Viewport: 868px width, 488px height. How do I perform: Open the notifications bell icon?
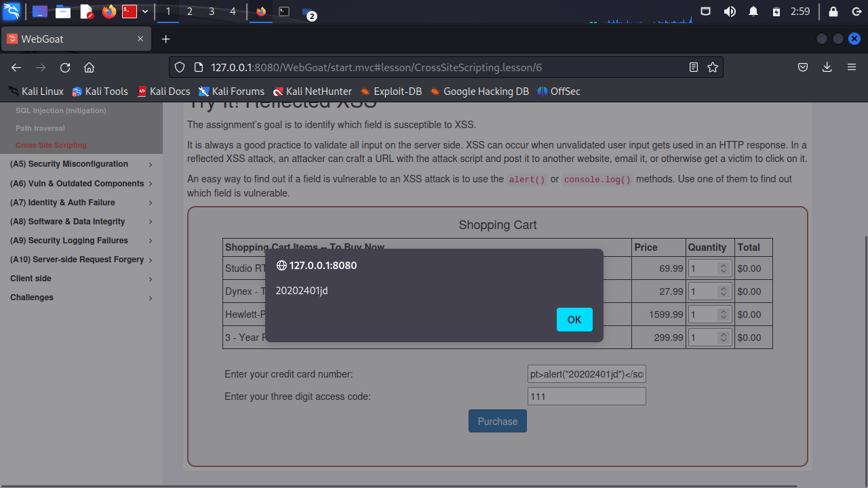click(753, 12)
